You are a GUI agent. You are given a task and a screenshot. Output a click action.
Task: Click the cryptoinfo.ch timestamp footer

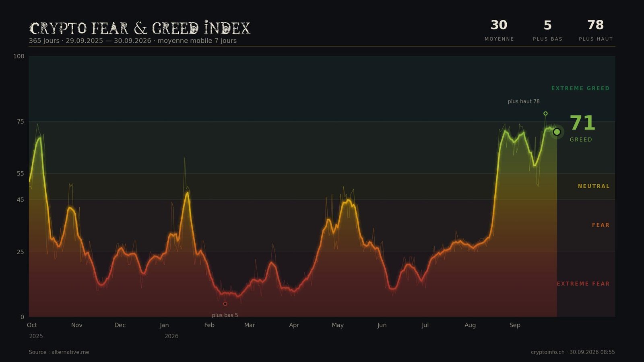(x=573, y=352)
